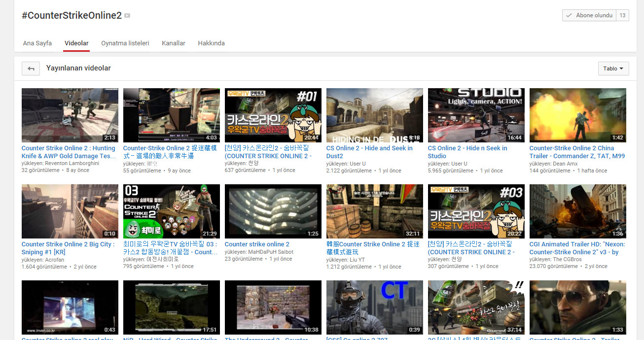The image size is (644, 340).
Task: Open the 307-view 카스온라인2 - 숨바꼭질 title link
Action: click(471, 248)
